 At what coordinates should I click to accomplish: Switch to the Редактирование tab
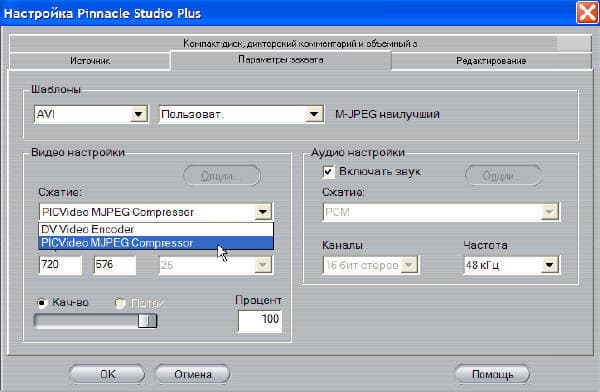pos(491,61)
